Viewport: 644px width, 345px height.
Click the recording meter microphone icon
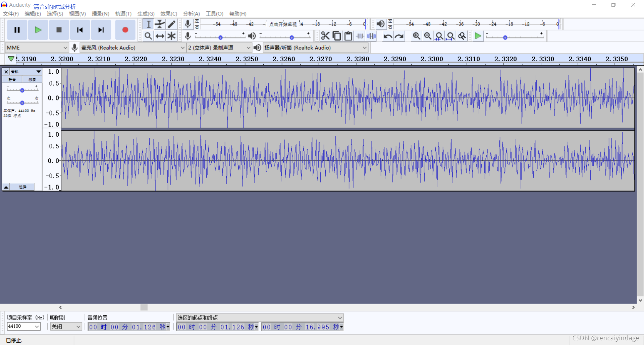(x=188, y=24)
